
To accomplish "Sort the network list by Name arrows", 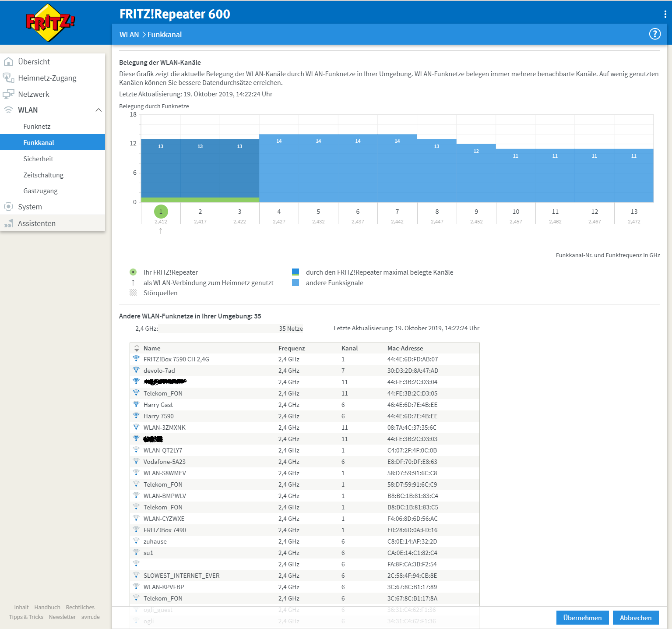I will (x=137, y=348).
